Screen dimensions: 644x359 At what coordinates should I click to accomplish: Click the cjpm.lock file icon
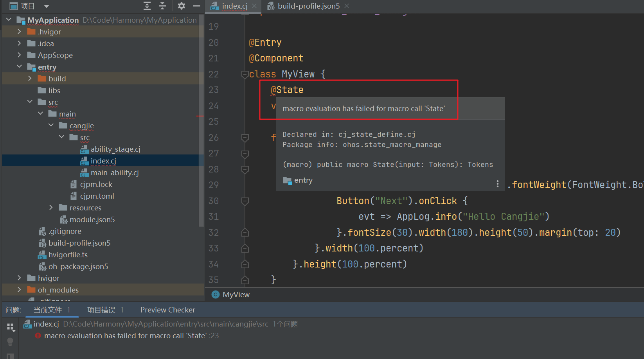[x=74, y=184]
